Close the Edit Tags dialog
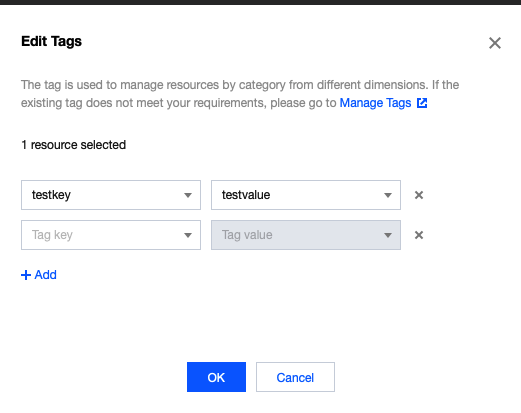Image resolution: width=521 pixels, height=413 pixels. [x=495, y=43]
